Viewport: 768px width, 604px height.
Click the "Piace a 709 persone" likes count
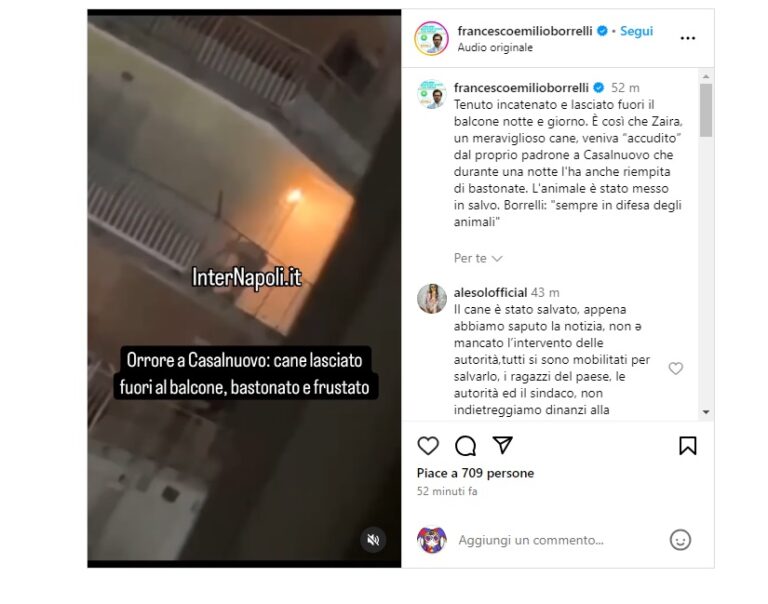(475, 473)
